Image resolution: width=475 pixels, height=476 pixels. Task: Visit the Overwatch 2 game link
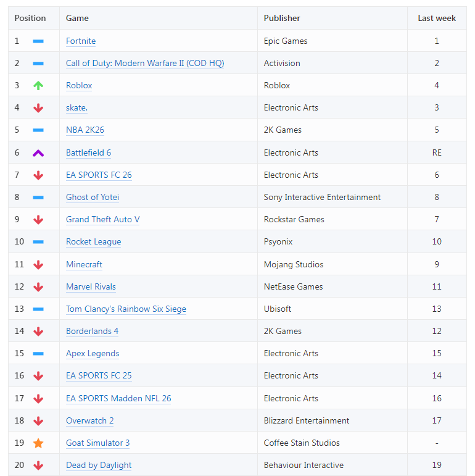[89, 421]
